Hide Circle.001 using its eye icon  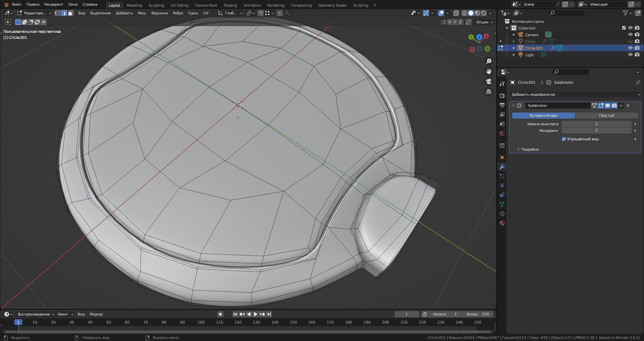tap(630, 48)
